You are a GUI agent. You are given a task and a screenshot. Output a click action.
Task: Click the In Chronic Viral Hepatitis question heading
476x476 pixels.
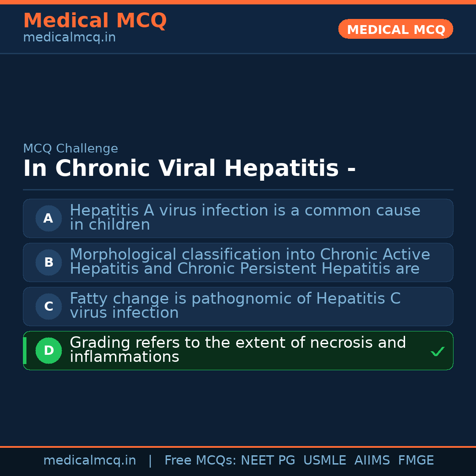coord(189,168)
